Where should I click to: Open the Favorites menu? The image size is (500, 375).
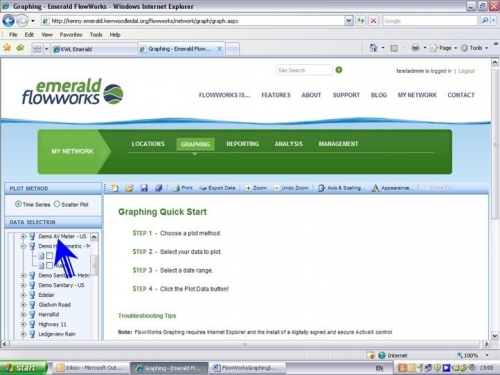71,35
